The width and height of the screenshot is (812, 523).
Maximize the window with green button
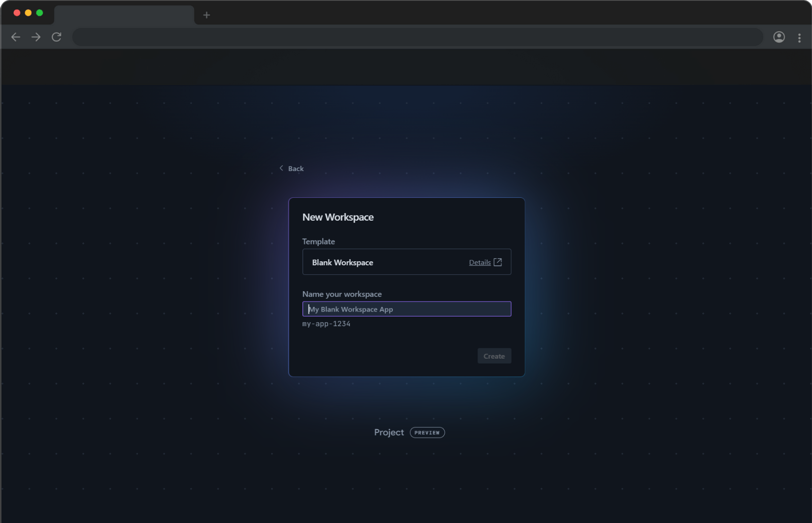pos(40,13)
